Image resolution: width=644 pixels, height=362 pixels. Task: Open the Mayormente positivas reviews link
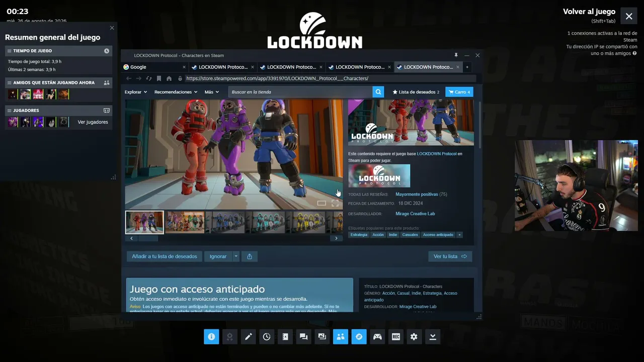417,194
